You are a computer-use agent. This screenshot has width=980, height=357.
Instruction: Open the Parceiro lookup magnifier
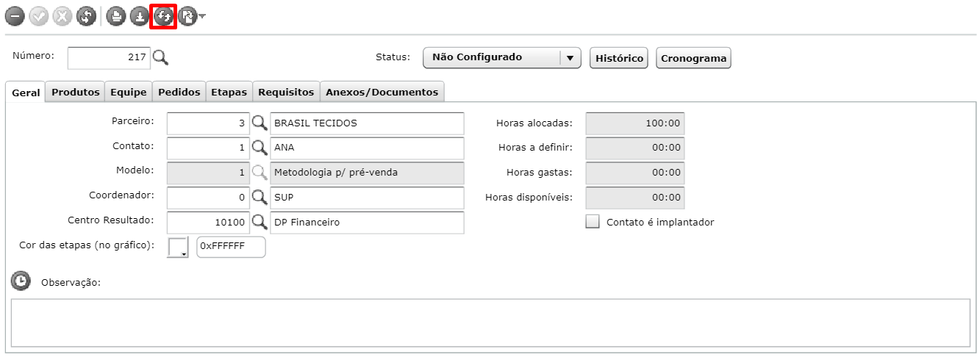260,123
